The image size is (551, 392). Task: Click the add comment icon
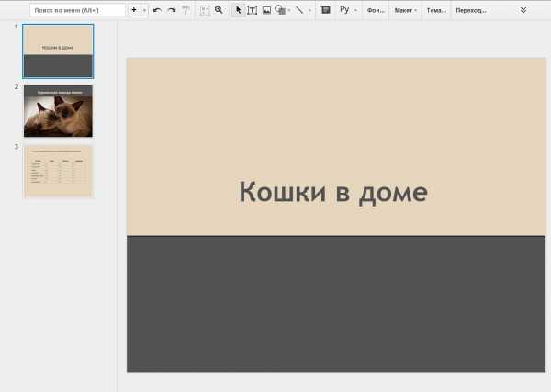tap(325, 10)
